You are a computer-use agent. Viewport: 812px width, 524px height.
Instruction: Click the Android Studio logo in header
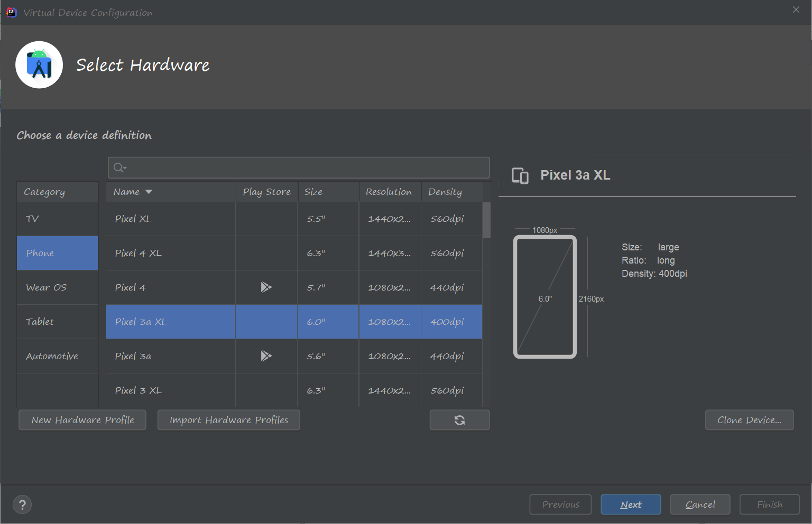(x=39, y=65)
